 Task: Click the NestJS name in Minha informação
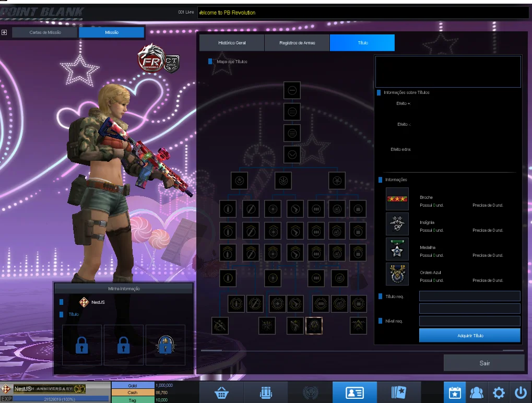tap(98, 302)
